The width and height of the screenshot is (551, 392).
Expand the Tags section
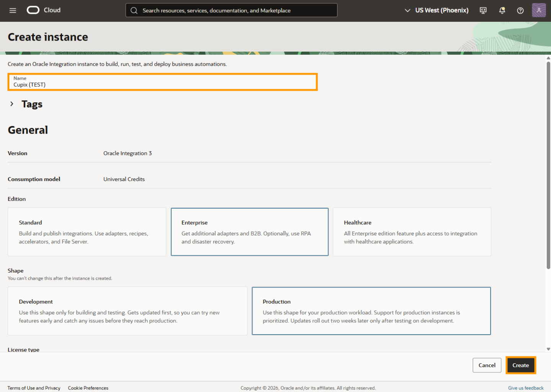tap(12, 104)
